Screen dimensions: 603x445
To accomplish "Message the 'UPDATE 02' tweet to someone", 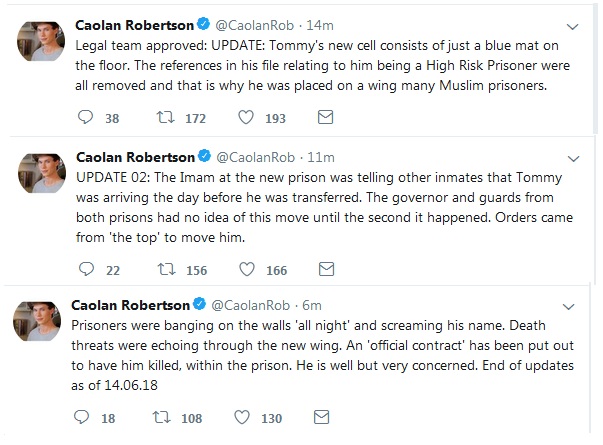I will tap(323, 270).
